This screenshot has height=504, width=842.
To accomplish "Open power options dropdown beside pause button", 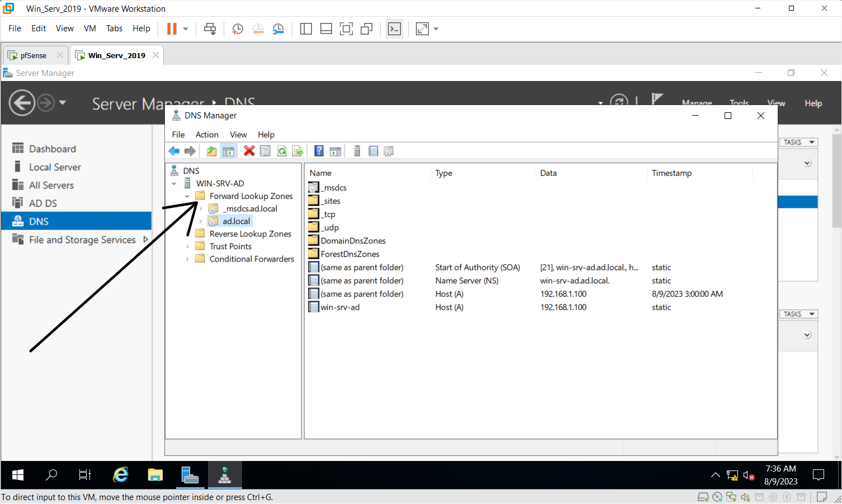I will point(186,28).
